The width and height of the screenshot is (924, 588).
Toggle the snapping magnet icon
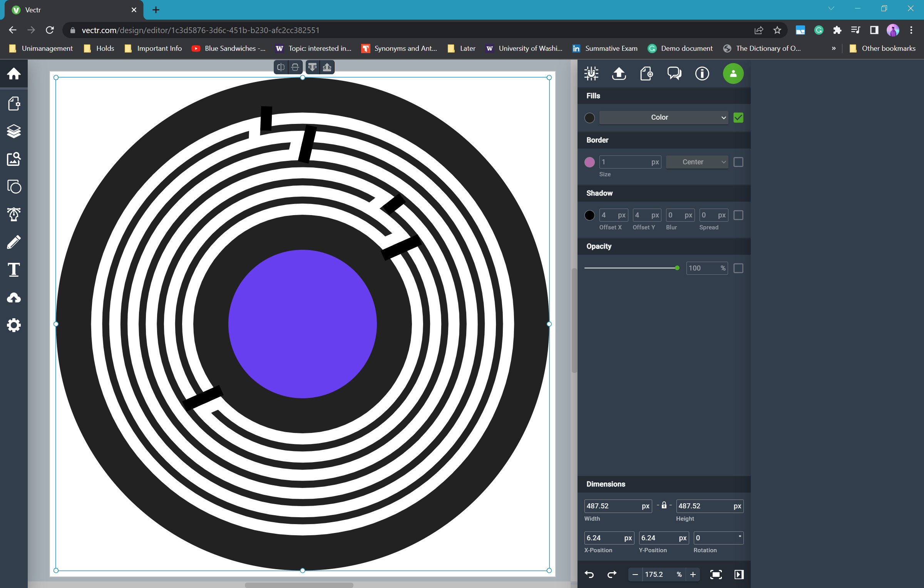click(591, 73)
